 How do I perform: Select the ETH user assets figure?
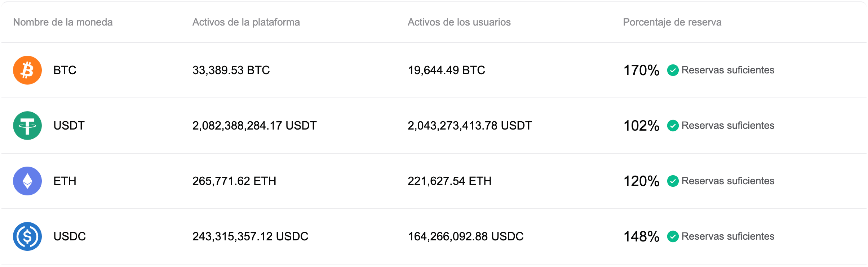(x=449, y=181)
